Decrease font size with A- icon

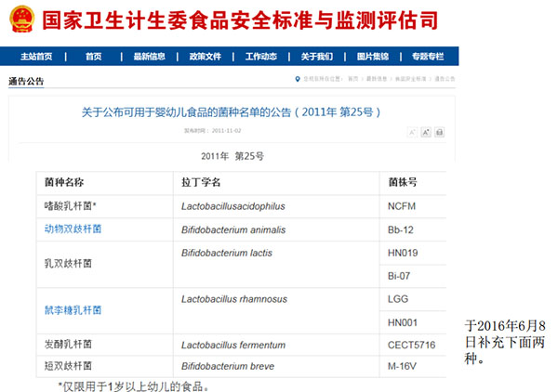(411, 133)
